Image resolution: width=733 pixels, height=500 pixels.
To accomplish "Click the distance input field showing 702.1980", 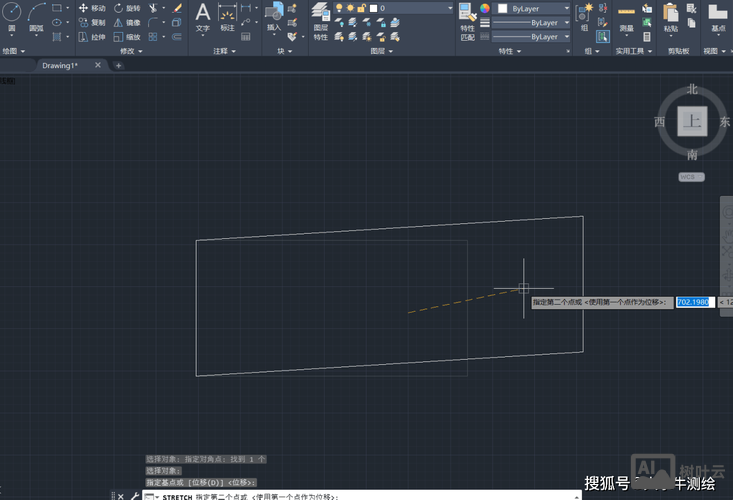I will (x=695, y=302).
